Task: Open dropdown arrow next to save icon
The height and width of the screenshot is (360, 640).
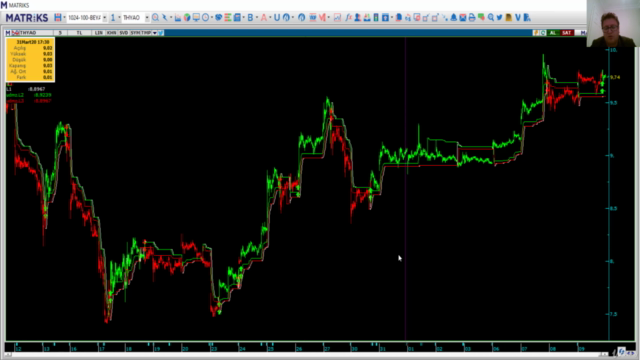Action: click(x=64, y=18)
